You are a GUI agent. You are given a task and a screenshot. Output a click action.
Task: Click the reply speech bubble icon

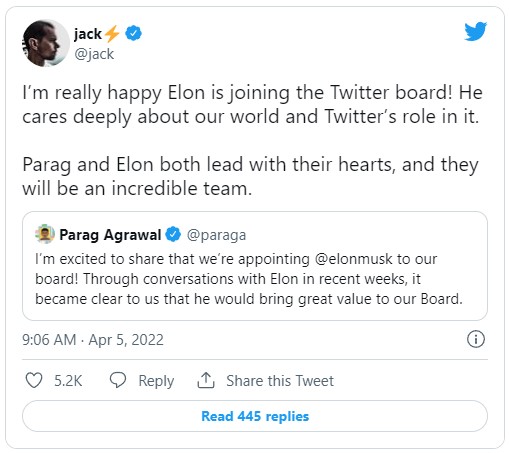click(x=118, y=380)
